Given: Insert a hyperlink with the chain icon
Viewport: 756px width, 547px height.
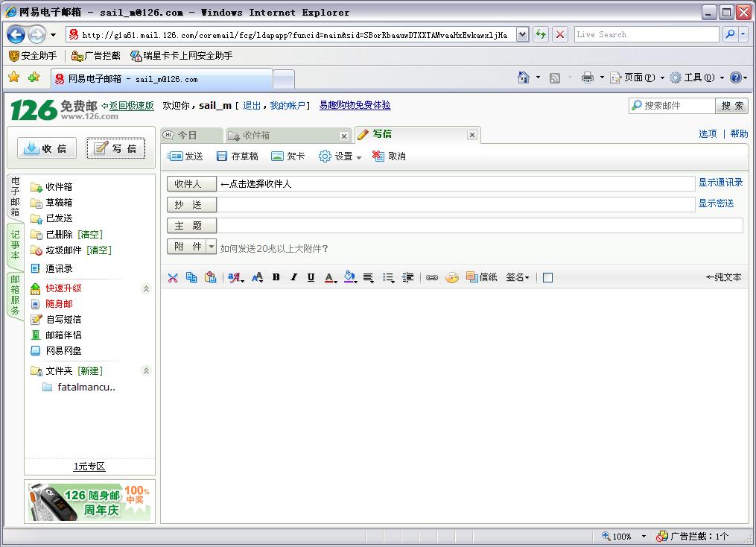Looking at the screenshot, I should click(432, 277).
